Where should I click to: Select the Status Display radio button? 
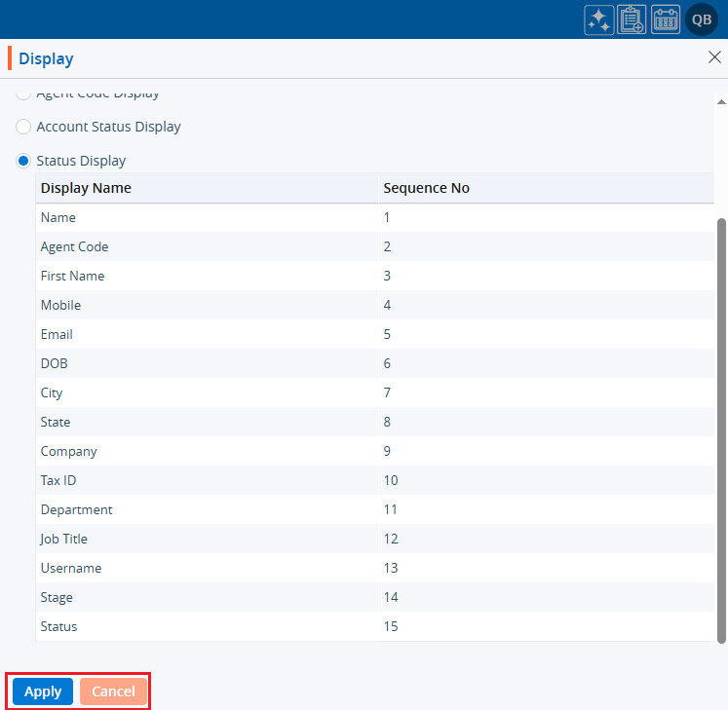point(23,161)
